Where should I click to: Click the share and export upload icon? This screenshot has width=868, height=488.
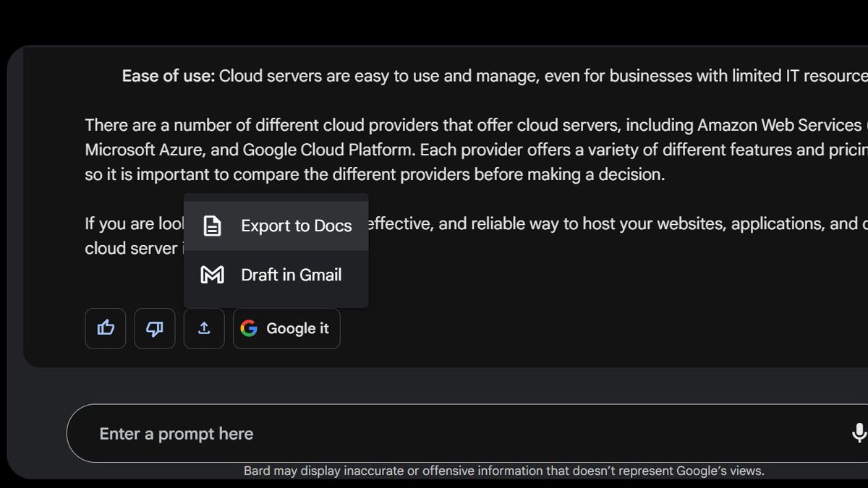click(204, 328)
